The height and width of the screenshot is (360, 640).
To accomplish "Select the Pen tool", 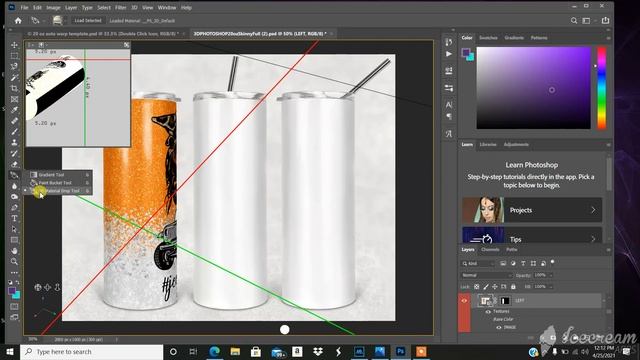I will pyautogui.click(x=14, y=207).
